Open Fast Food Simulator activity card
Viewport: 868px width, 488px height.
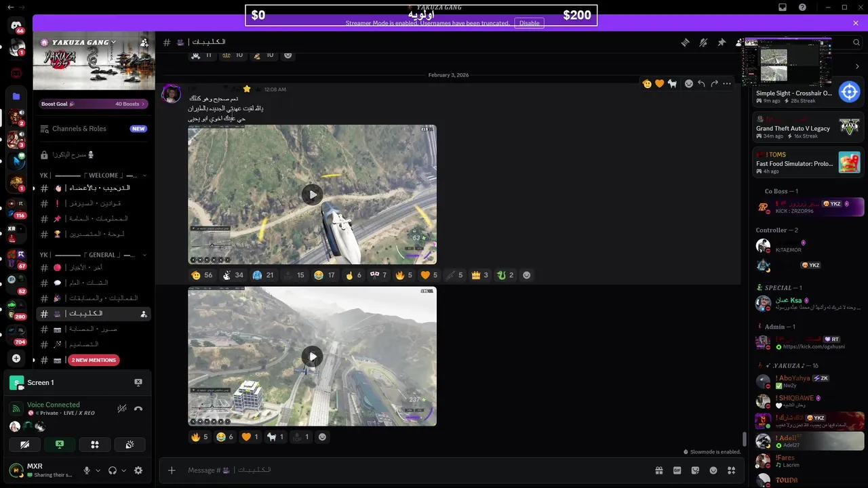pos(808,163)
